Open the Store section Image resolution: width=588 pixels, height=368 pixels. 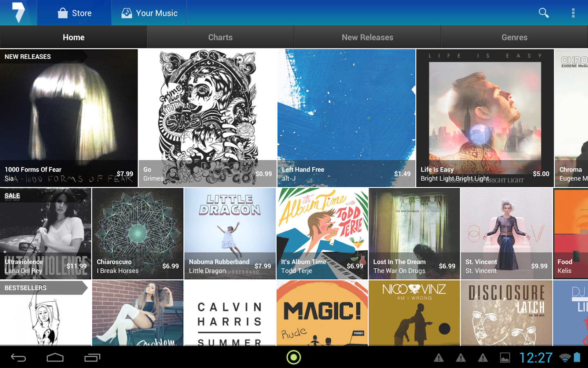pyautogui.click(x=74, y=13)
